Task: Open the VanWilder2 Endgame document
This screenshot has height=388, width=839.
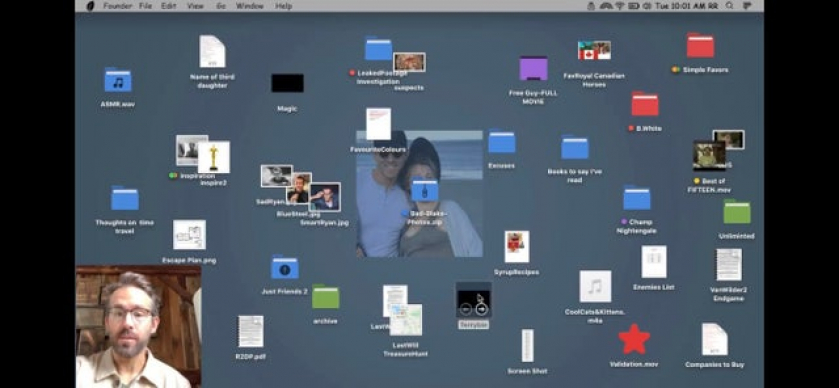Action: coord(729,264)
